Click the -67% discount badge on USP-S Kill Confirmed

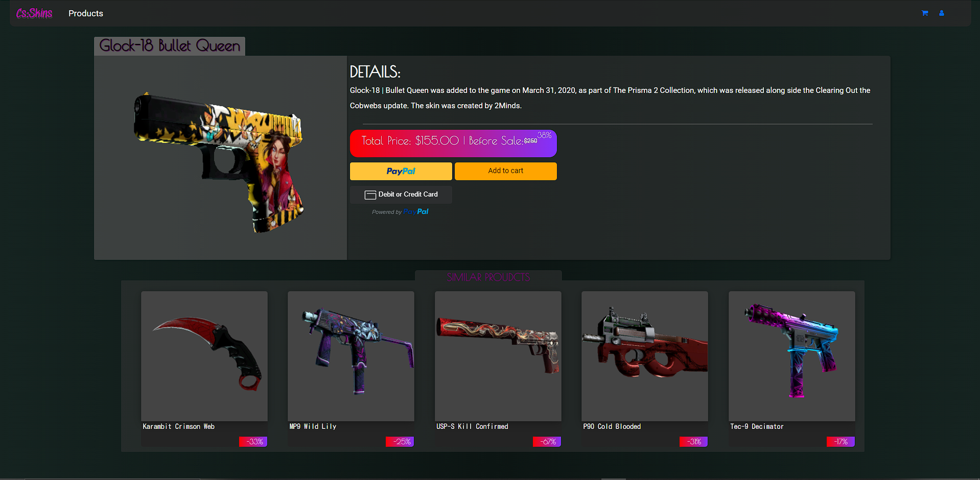point(546,442)
